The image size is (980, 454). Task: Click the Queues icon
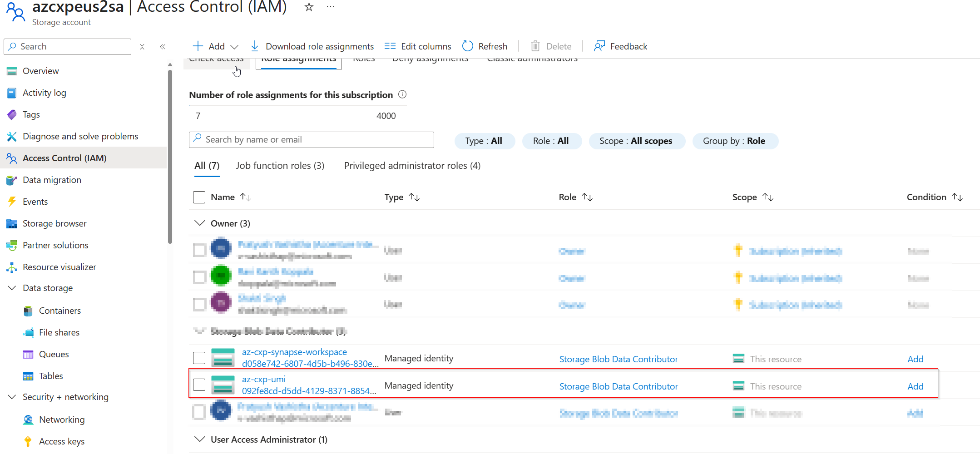28,355
